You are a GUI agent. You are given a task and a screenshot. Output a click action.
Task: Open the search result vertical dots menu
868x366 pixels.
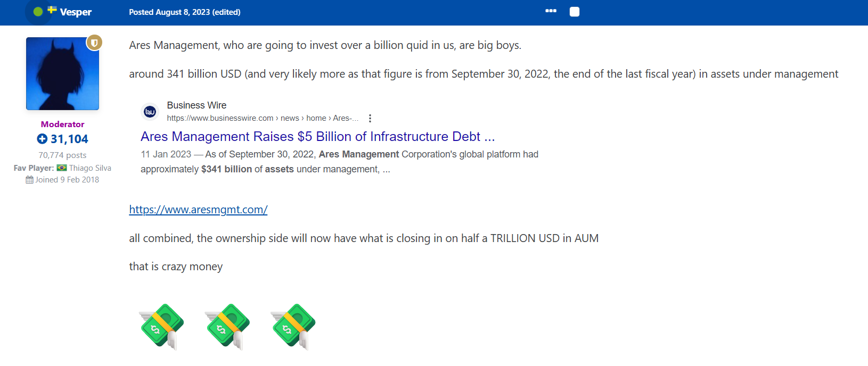click(x=370, y=118)
